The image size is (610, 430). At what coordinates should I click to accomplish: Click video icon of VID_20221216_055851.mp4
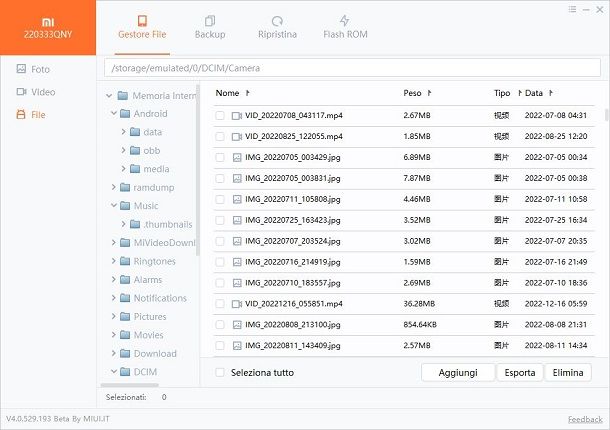(x=237, y=304)
